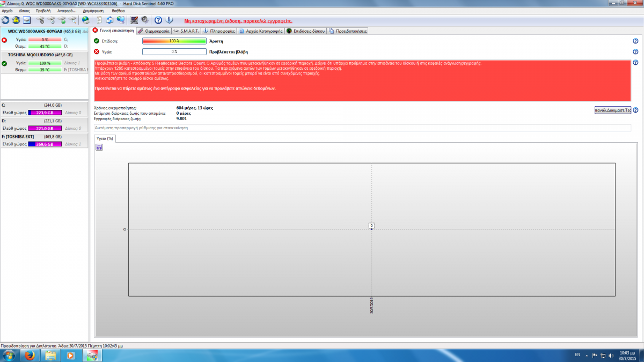Click the disk test icon with green check
Viewport: 644px width, 362px height.
click(x=62, y=20)
